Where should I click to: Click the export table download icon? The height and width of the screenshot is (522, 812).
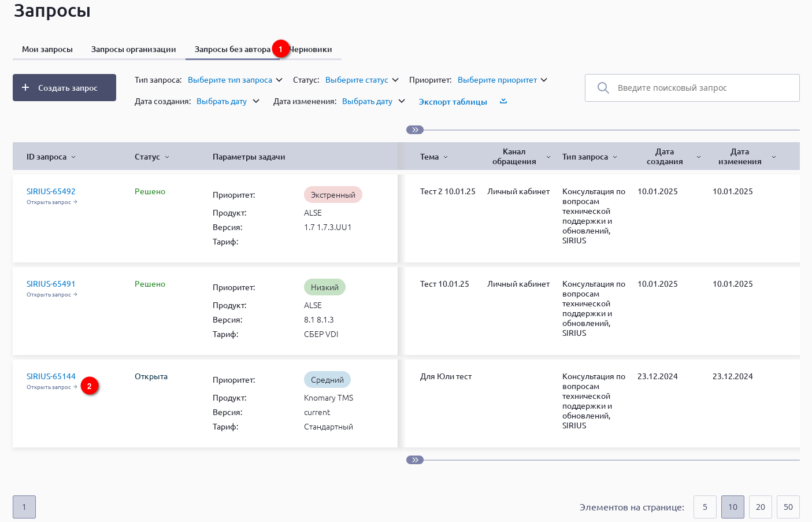[x=503, y=101]
